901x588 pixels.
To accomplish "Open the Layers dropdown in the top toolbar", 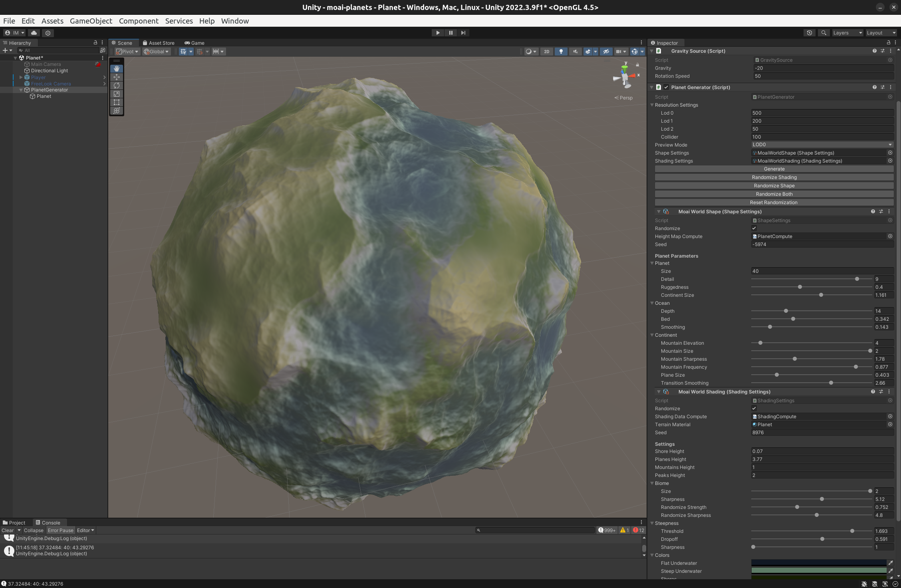I will [x=847, y=32].
